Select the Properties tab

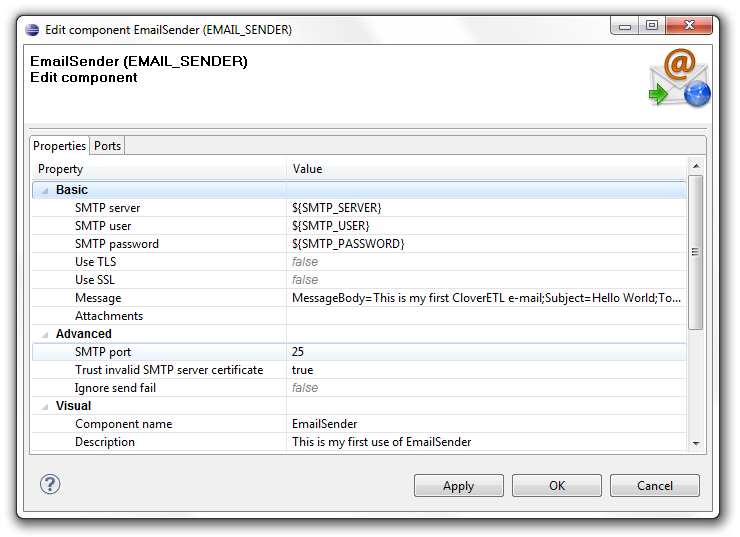[x=59, y=146]
